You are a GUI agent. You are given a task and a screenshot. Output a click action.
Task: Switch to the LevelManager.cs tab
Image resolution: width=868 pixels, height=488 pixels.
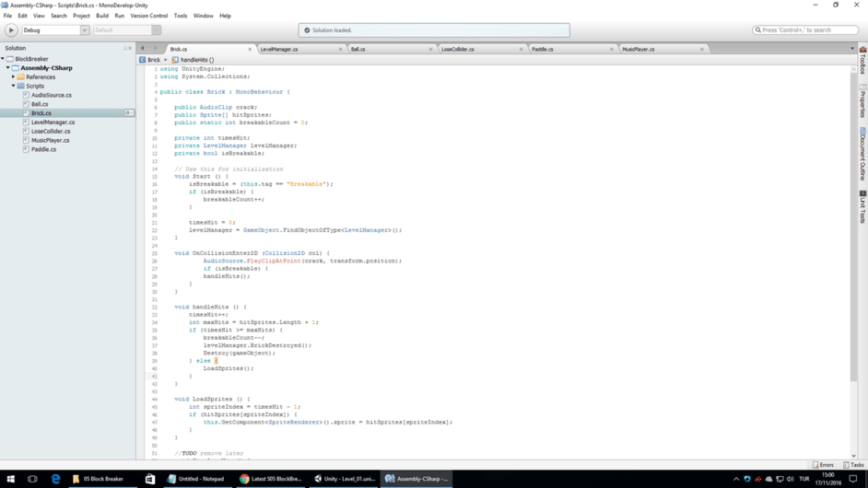point(279,50)
